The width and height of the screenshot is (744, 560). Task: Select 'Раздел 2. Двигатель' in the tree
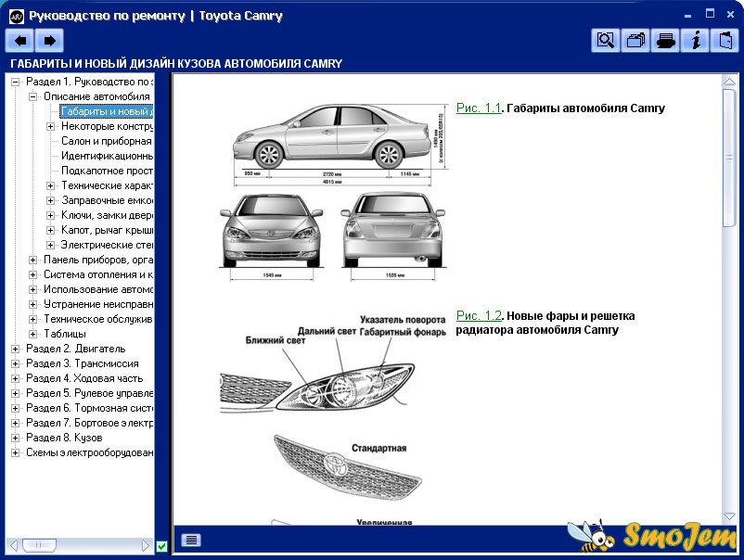[x=76, y=349]
